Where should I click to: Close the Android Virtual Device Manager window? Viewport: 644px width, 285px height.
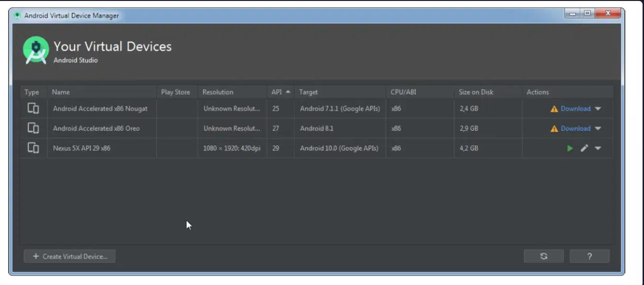pos(608,13)
